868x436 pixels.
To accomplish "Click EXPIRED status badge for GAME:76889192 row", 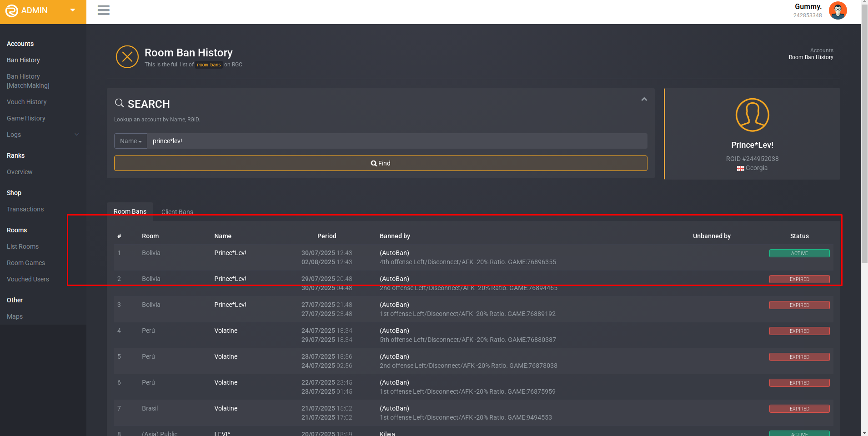I will [799, 305].
